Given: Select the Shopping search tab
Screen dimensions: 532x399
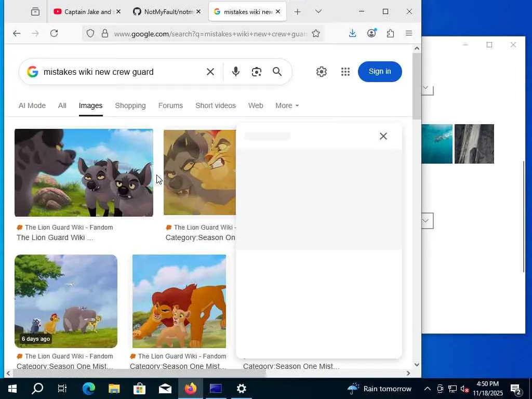Looking at the screenshot, I should tap(130, 105).
